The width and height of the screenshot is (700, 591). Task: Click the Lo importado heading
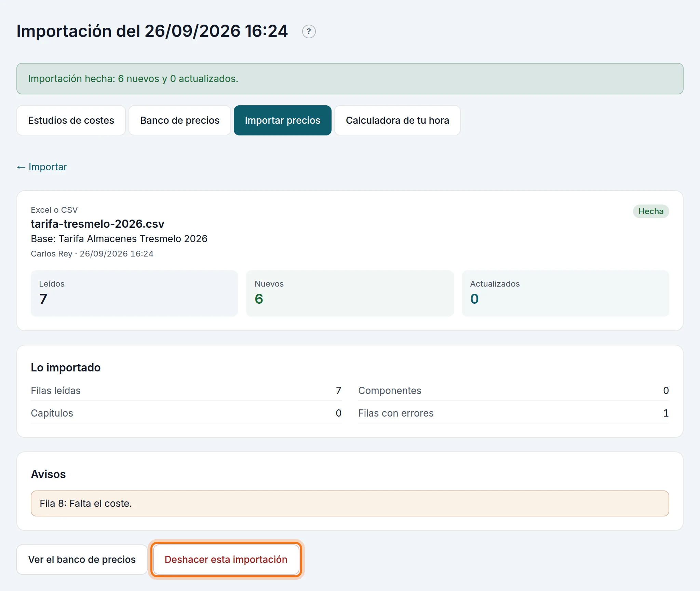point(66,368)
